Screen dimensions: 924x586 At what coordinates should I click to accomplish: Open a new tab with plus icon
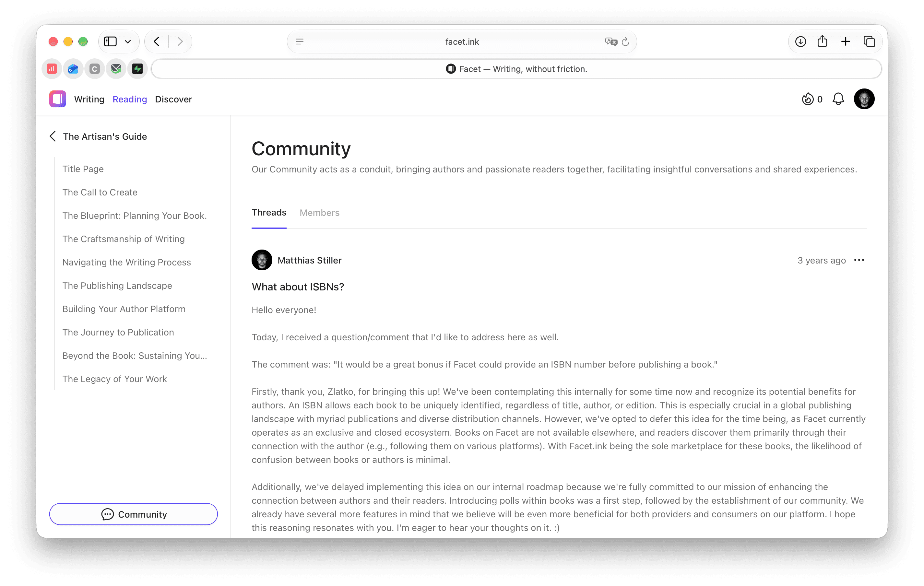[x=845, y=41]
